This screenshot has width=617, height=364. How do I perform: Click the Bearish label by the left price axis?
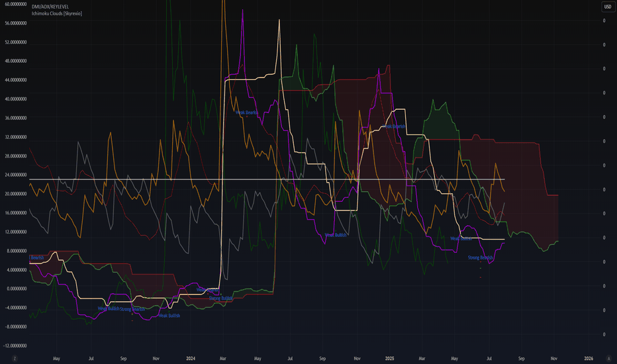(37, 257)
